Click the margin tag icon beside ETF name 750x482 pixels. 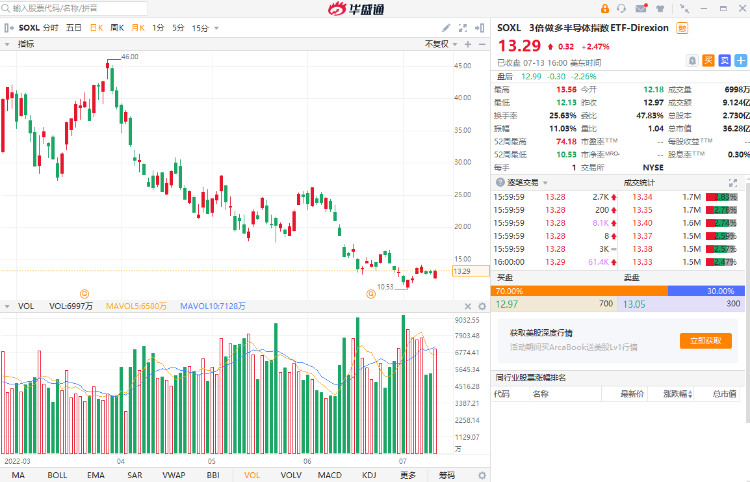tap(682, 28)
